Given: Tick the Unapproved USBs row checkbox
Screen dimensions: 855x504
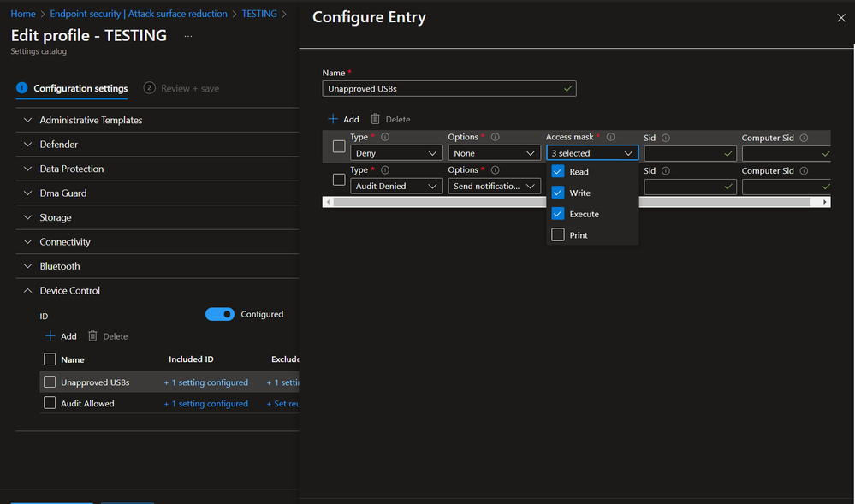Looking at the screenshot, I should 50,382.
